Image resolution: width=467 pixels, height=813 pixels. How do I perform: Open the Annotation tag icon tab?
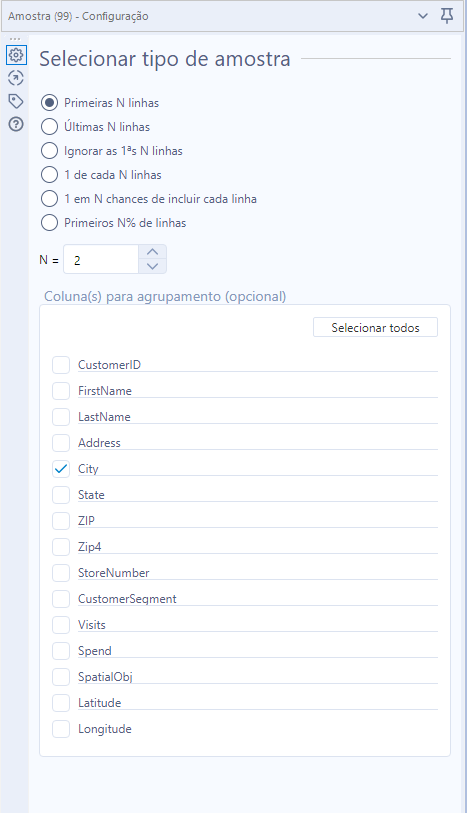(x=16, y=101)
